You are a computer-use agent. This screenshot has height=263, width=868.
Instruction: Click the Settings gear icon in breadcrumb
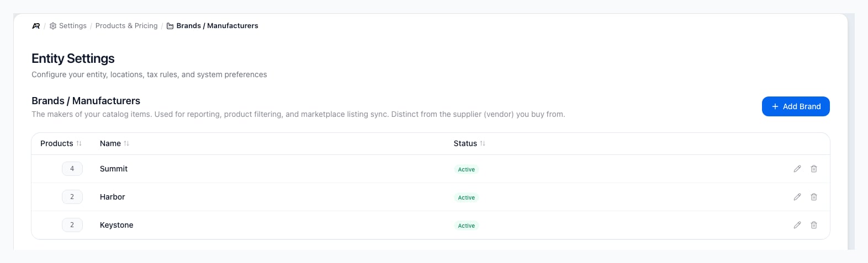pos(53,26)
